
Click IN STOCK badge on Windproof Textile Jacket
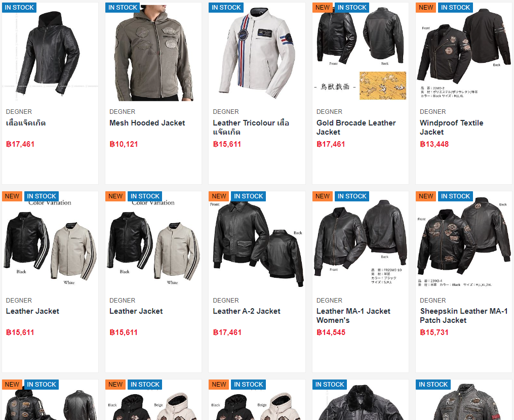455,8
